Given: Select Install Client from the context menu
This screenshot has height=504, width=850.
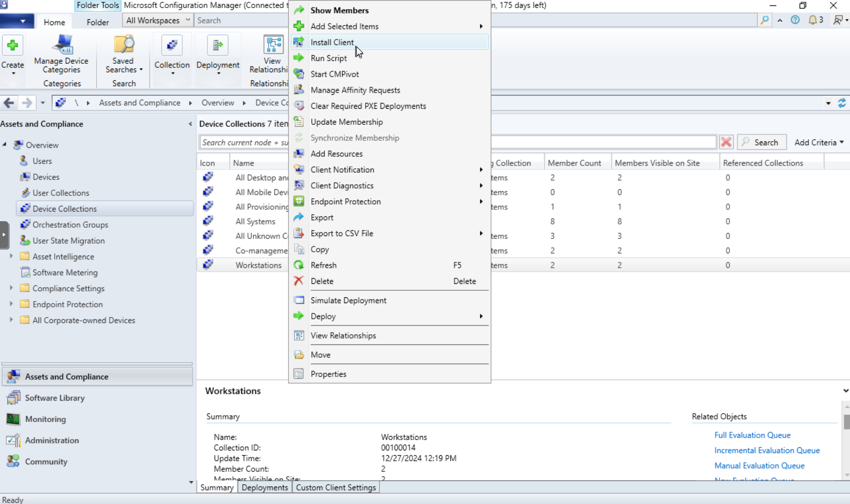Looking at the screenshot, I should [x=332, y=42].
